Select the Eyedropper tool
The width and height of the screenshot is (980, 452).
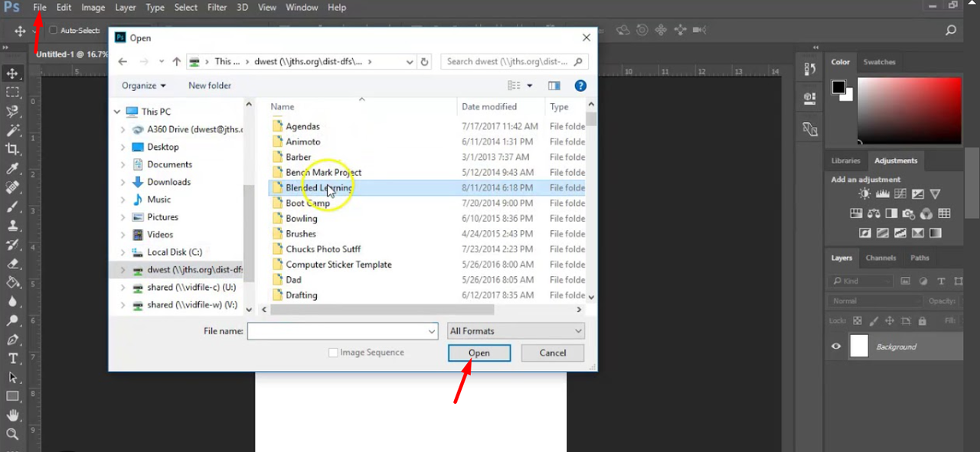pyautogui.click(x=13, y=168)
